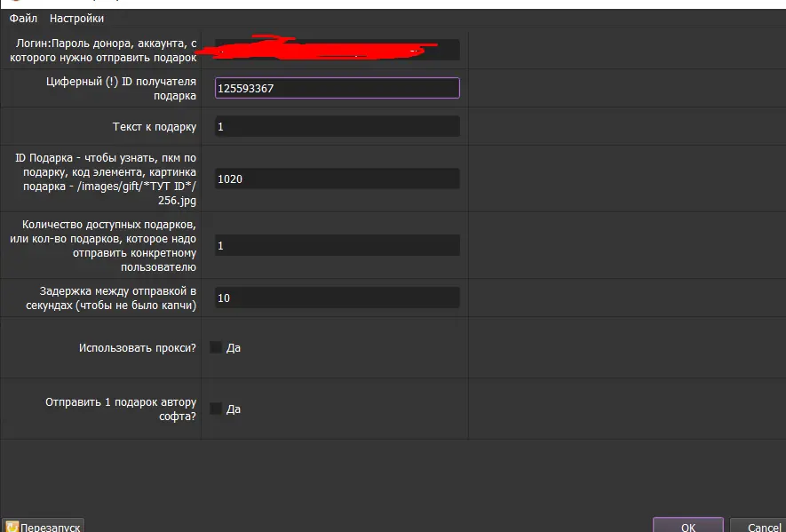Click the Текст к подарку input field
This screenshot has width=786, height=532.
coord(337,127)
